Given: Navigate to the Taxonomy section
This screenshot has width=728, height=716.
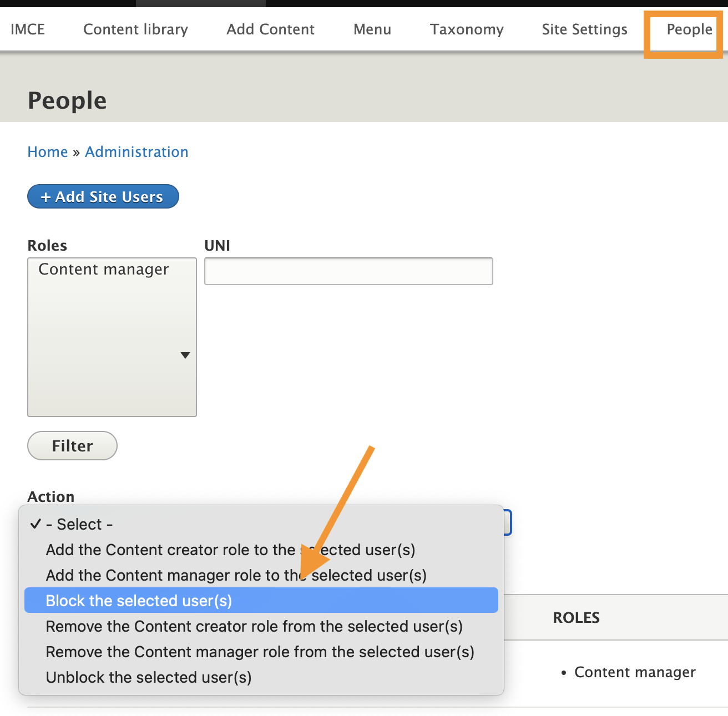Looking at the screenshot, I should click(x=467, y=29).
